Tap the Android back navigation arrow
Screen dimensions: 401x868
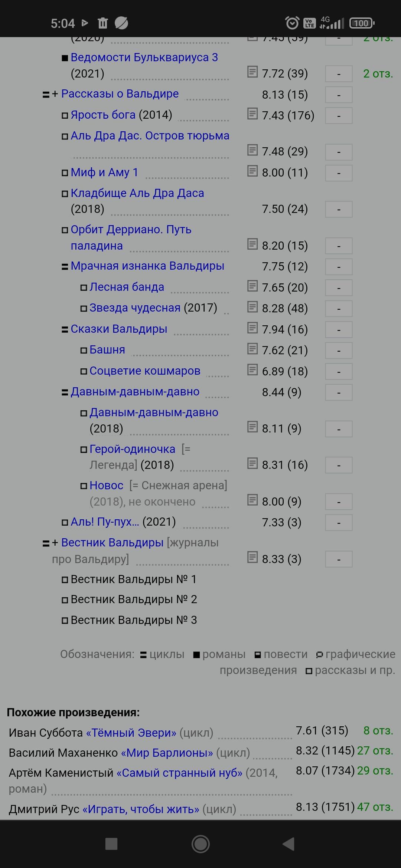coord(289,844)
